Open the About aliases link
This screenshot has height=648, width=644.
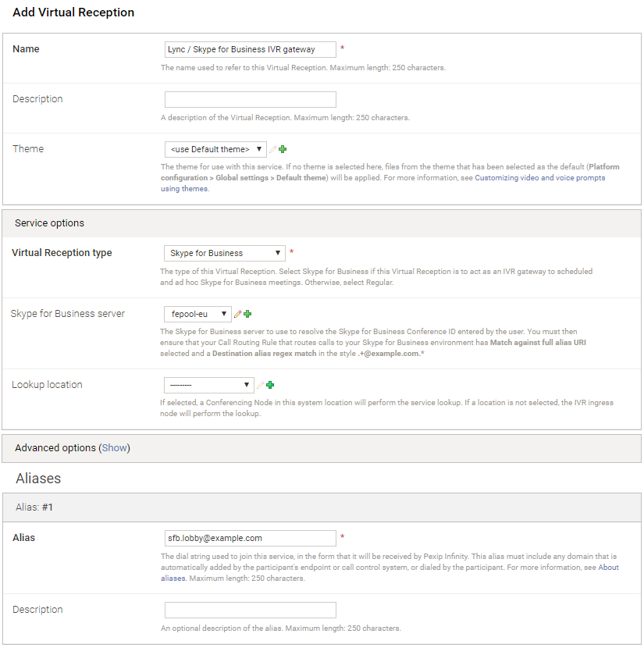point(614,567)
